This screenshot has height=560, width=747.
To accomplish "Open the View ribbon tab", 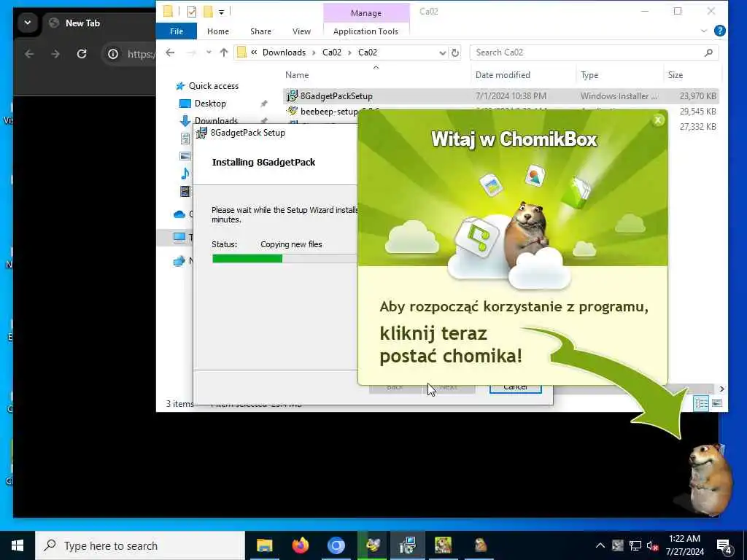I will coord(301,31).
